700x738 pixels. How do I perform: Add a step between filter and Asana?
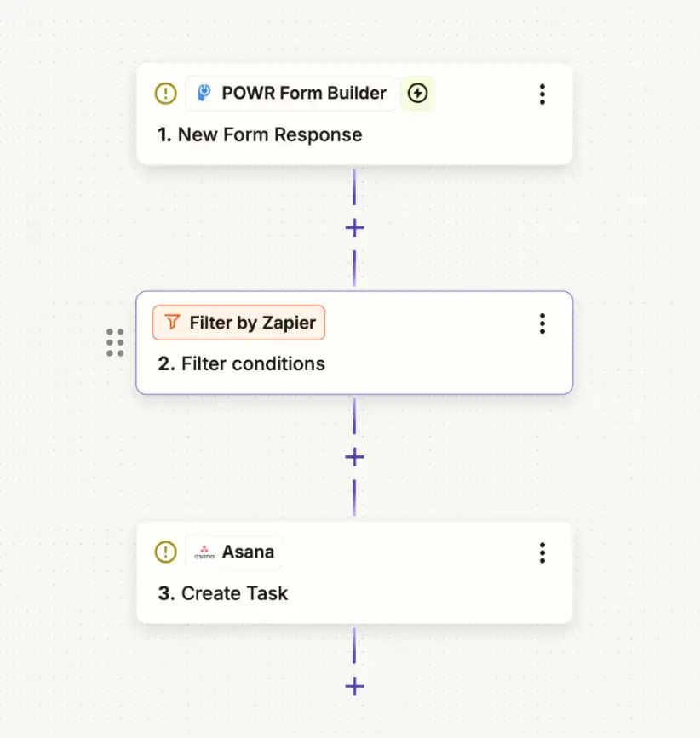(x=354, y=457)
